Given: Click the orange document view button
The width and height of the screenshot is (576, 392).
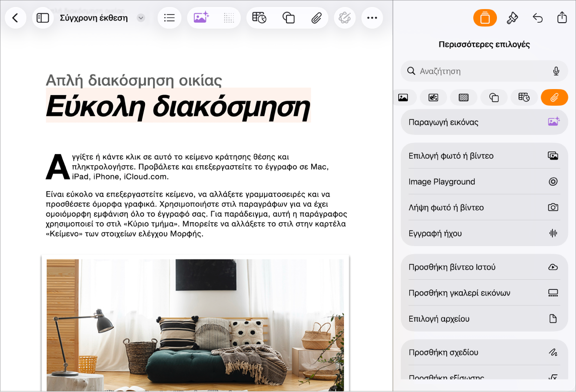Looking at the screenshot, I should 485,18.
